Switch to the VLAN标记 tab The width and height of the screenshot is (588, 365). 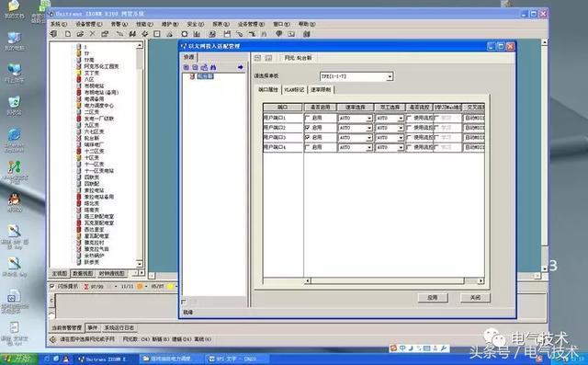click(294, 90)
